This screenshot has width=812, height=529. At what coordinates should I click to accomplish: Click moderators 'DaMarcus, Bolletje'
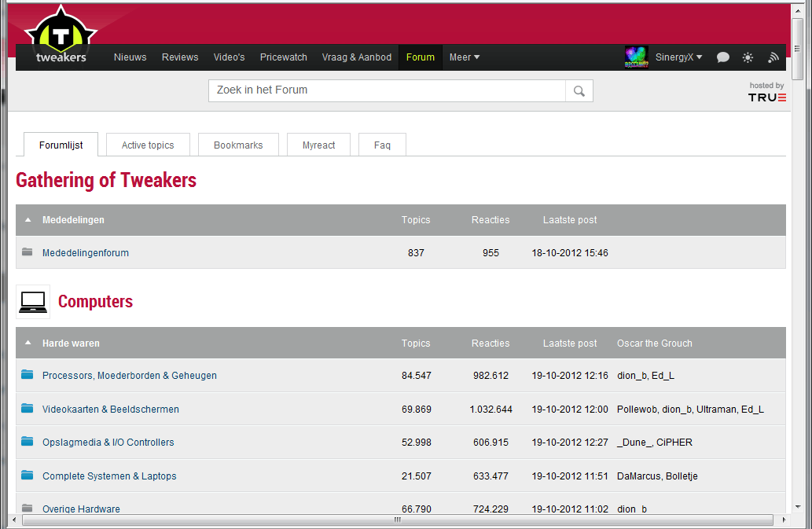tap(657, 476)
